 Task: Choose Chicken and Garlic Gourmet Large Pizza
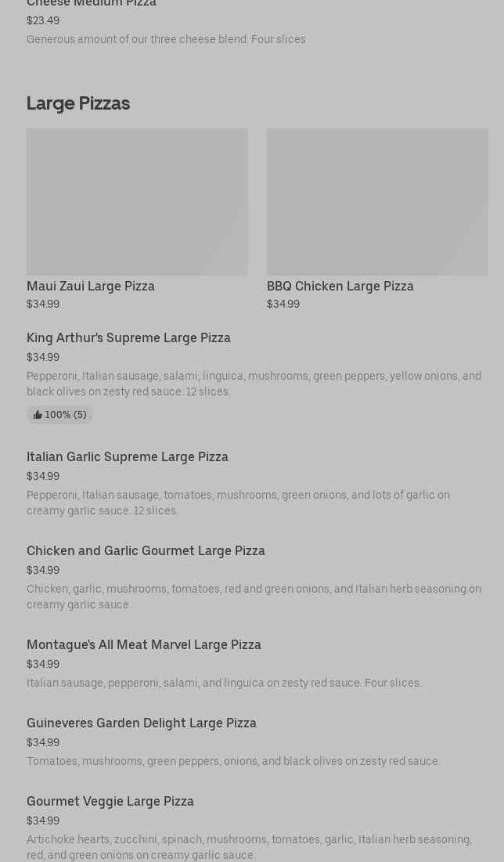point(146,550)
